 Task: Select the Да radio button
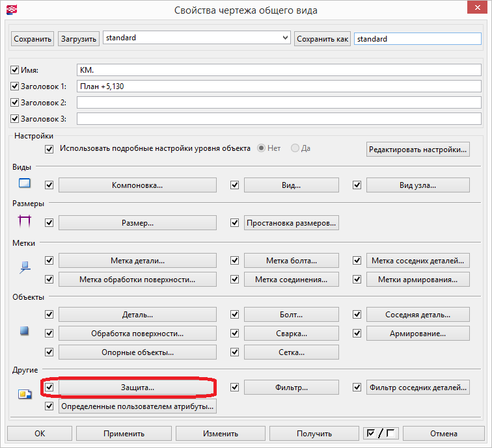(295, 148)
